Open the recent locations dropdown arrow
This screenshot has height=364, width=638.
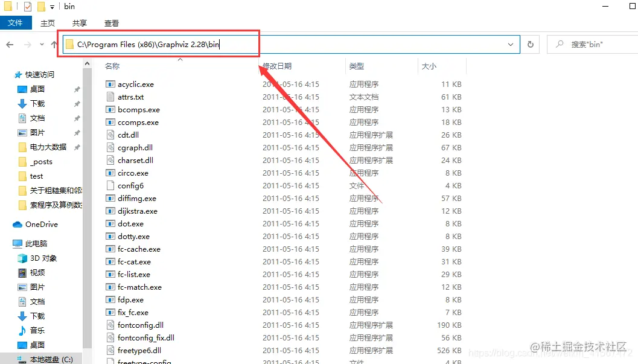42,44
